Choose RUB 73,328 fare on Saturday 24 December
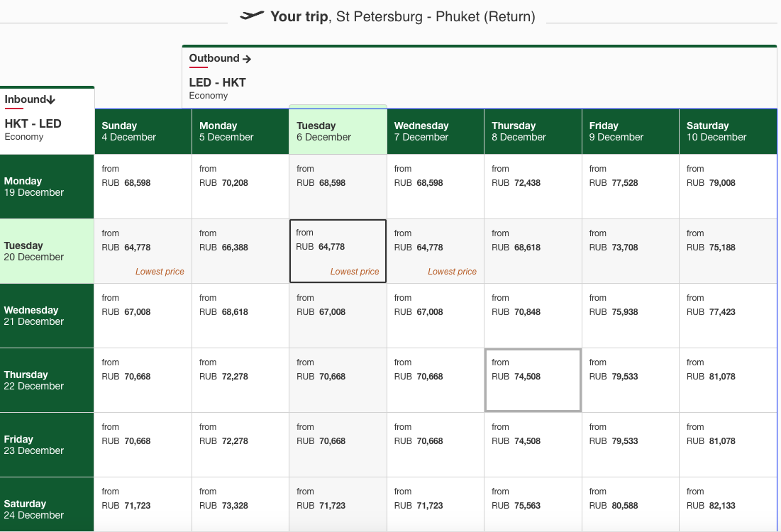Image resolution: width=781 pixels, height=532 pixels. (x=240, y=504)
